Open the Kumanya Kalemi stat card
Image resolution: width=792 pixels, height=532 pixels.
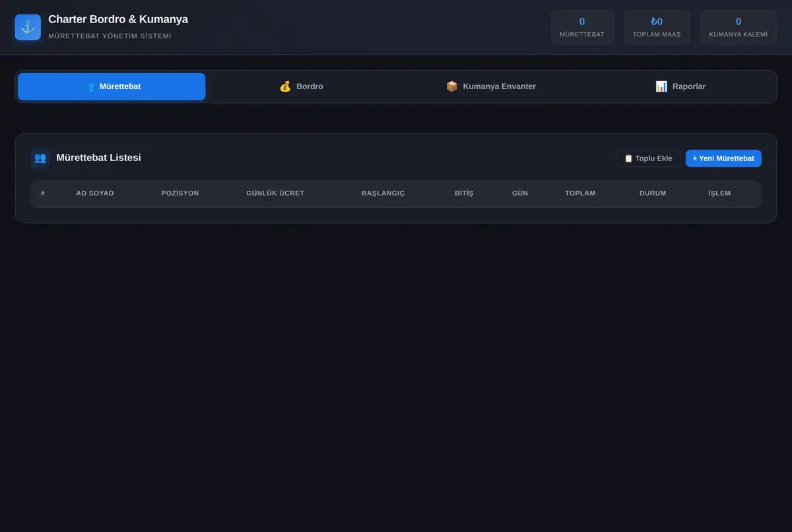tap(739, 27)
